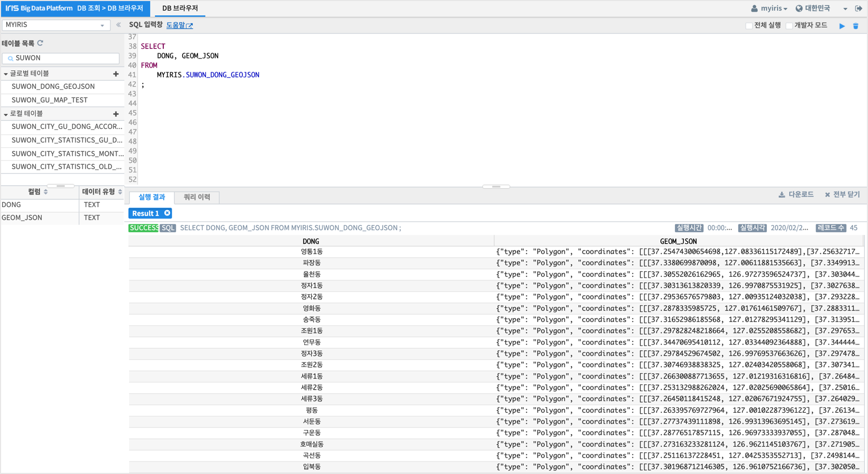Viewport: 868px width, 474px height.
Task: Select the 입북동 result row
Action: pyautogui.click(x=496, y=467)
